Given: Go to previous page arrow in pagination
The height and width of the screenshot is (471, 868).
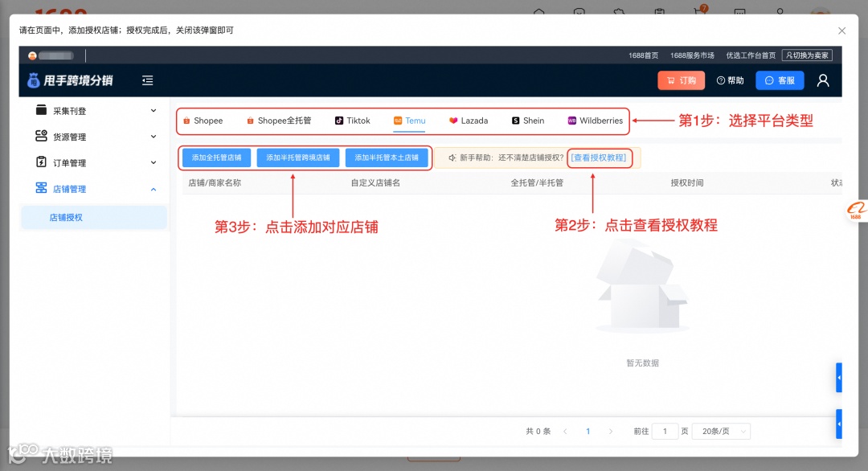Looking at the screenshot, I should [x=565, y=431].
